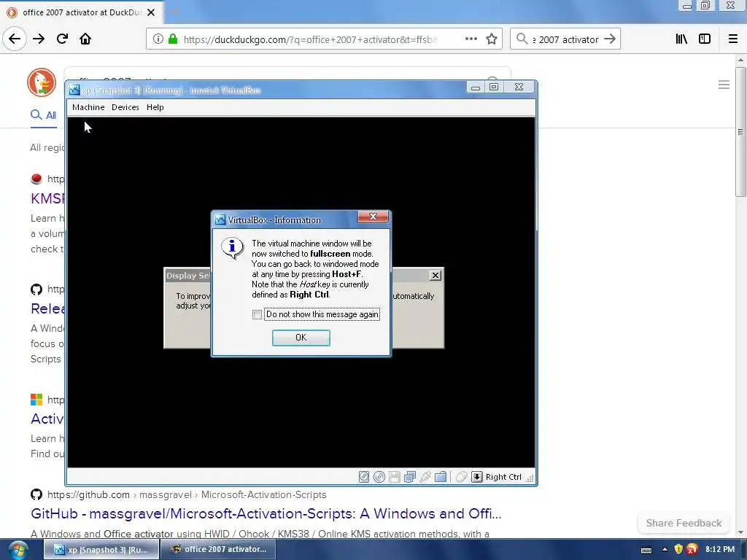747x560 pixels.
Task: Click the blue information icon in the dialog
Action: point(232,248)
